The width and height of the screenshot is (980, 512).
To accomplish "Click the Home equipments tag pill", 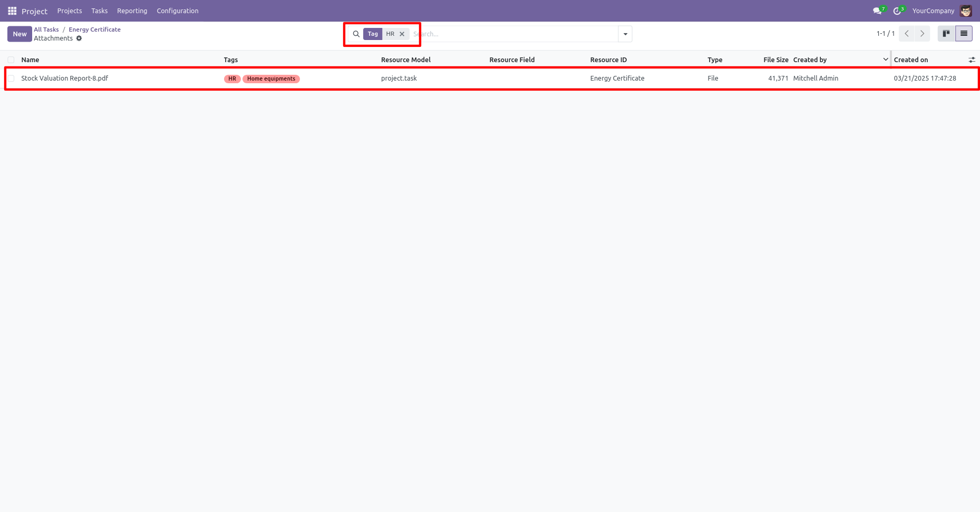I will click(271, 78).
